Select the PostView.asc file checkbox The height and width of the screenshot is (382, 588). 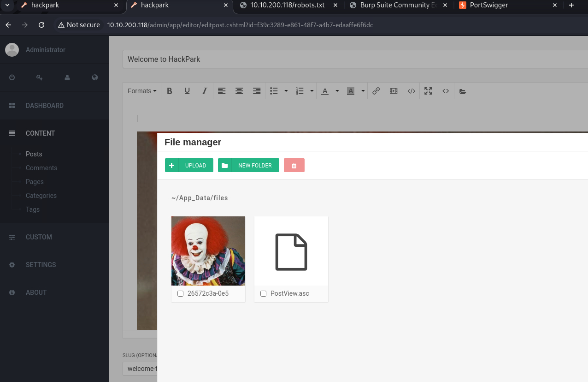263,293
